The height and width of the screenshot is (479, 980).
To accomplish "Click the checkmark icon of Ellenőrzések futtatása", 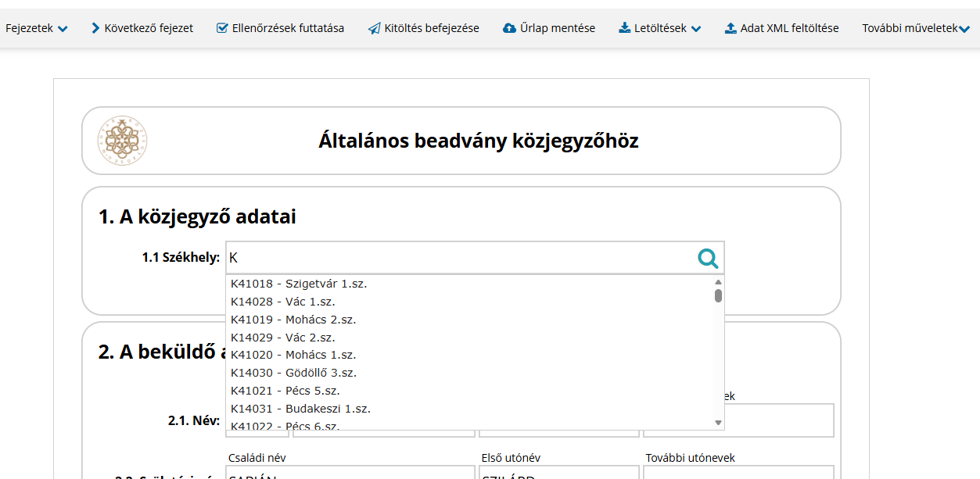I will [x=222, y=28].
